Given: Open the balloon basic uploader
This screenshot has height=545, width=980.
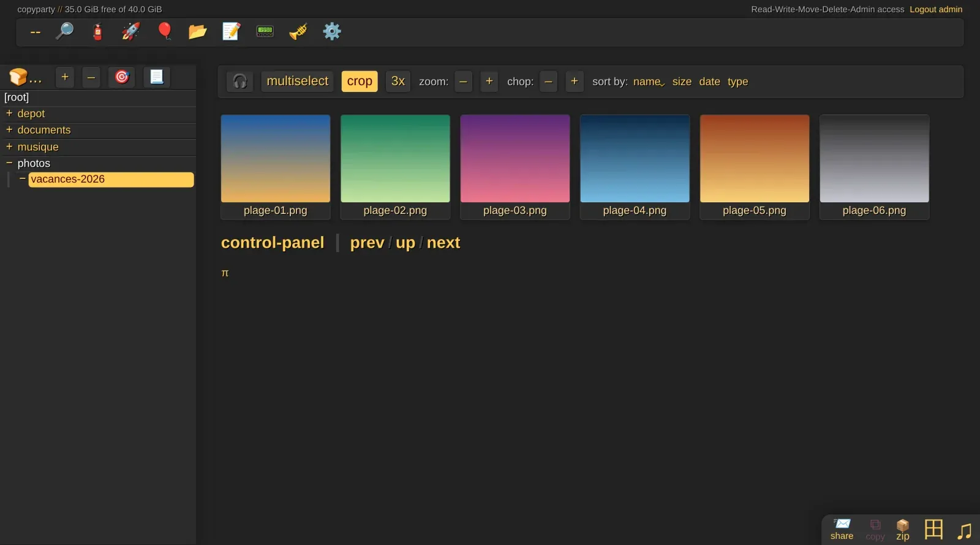Looking at the screenshot, I should pos(164,31).
